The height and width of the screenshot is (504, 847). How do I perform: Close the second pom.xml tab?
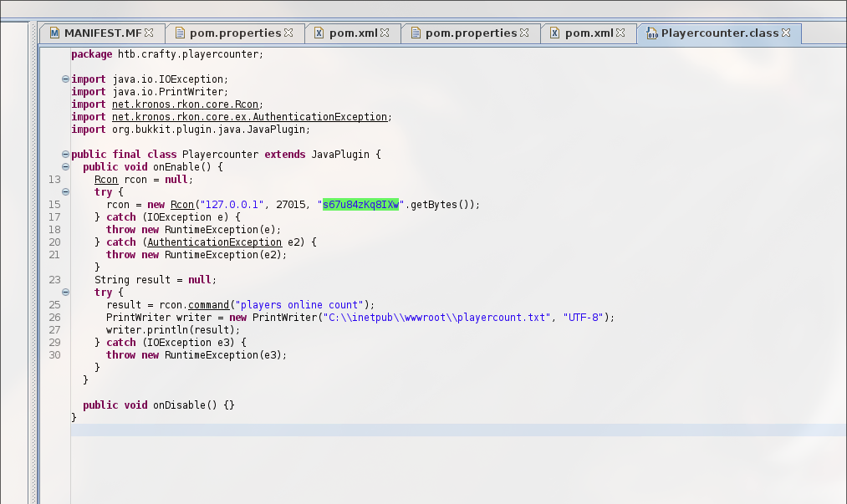pyautogui.click(x=620, y=33)
